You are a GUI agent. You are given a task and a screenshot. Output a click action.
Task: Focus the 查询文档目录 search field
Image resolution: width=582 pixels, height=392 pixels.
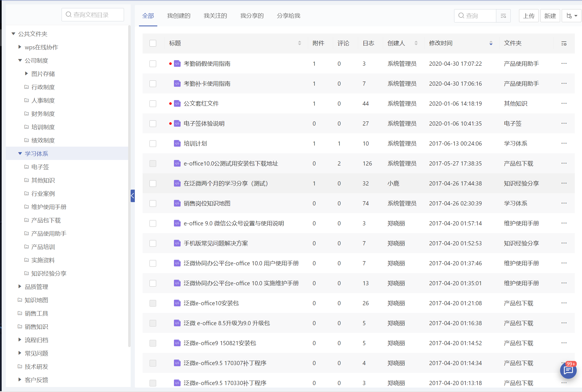point(93,15)
